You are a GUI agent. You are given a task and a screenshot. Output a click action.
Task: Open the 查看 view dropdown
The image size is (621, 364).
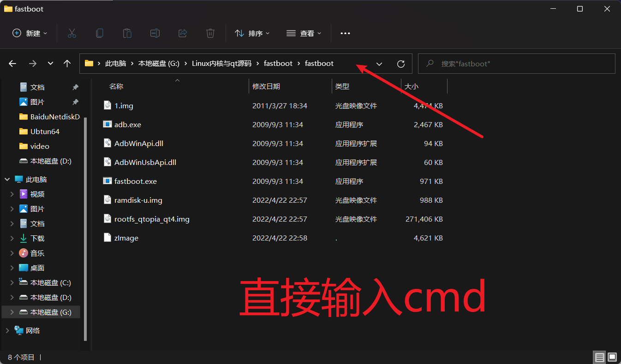click(304, 33)
